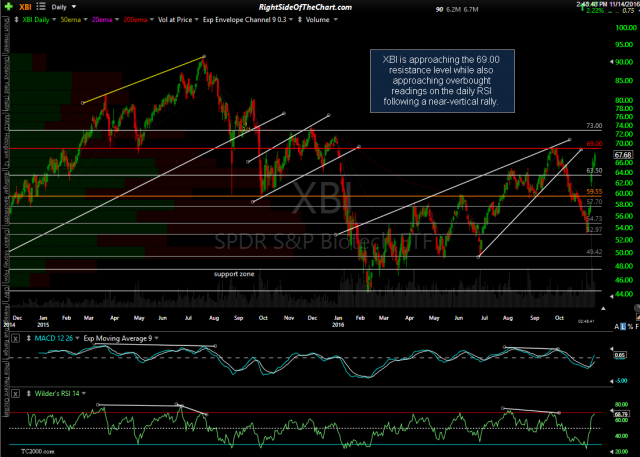Viewport: 640px width, 457px height.
Task: Select the A arithmetic scale option
Action: 617,327
